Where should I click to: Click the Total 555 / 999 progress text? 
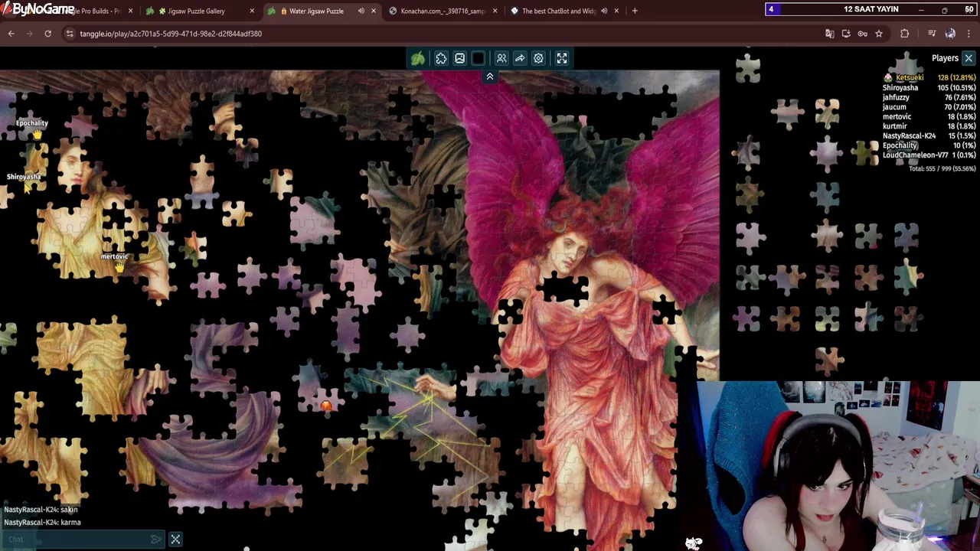[x=942, y=168]
